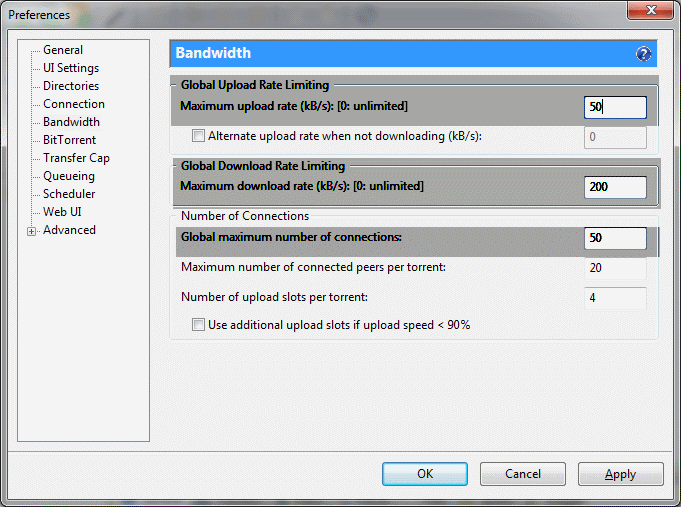
Task: Open the Bandwidth help icon
Action: (643, 54)
